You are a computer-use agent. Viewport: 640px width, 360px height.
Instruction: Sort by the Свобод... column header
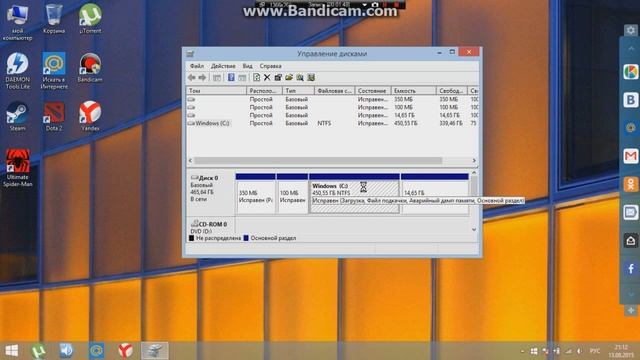(x=451, y=91)
